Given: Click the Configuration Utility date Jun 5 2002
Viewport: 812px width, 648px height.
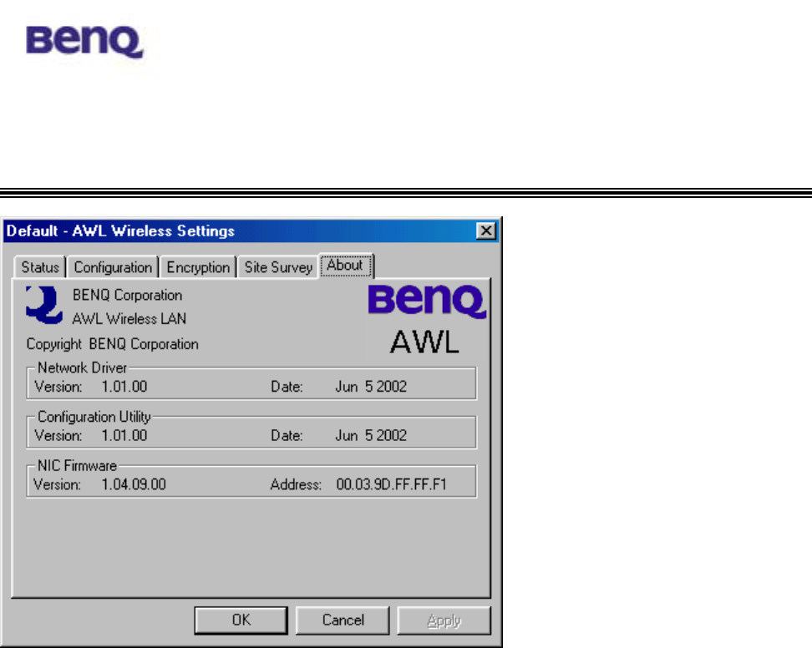Looking at the screenshot, I should pyautogui.click(x=371, y=435).
